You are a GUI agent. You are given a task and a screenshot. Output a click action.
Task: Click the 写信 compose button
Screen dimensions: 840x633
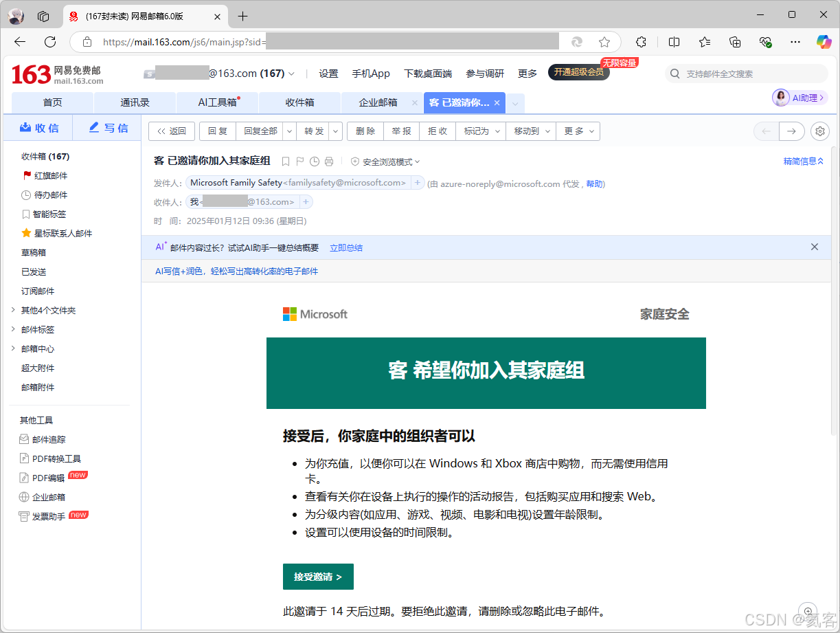(x=106, y=128)
